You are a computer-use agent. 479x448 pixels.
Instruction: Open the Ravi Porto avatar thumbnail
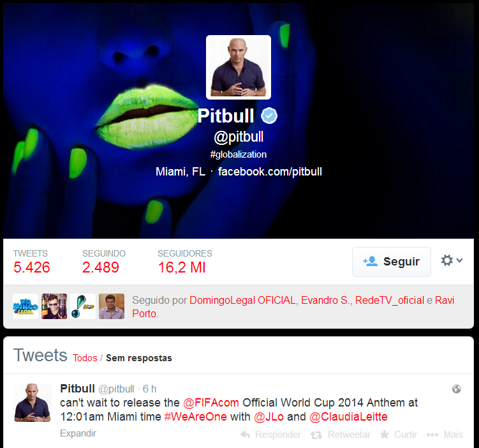[x=112, y=306]
